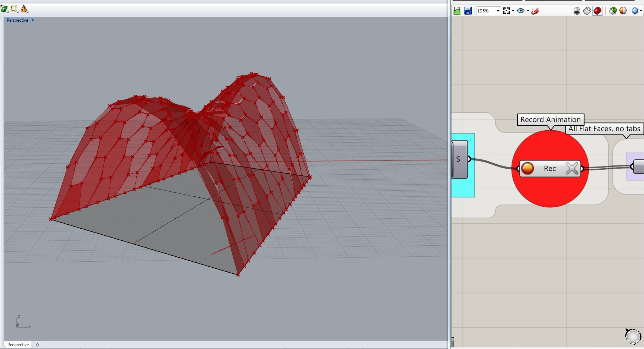
Task: Open the 195% zoom level dropdown
Action: [498, 11]
